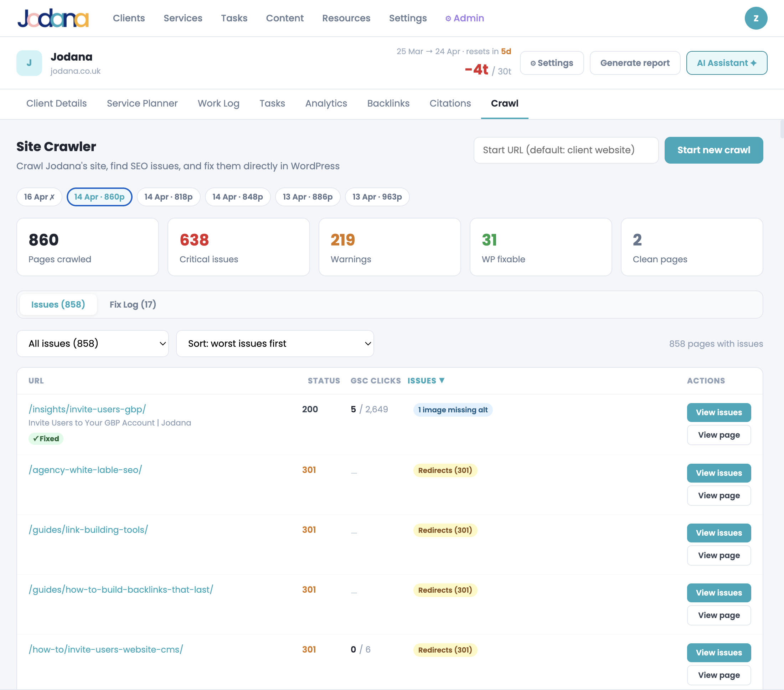Click the GSC CLICKS column header
The width and height of the screenshot is (784, 690).
coord(376,381)
